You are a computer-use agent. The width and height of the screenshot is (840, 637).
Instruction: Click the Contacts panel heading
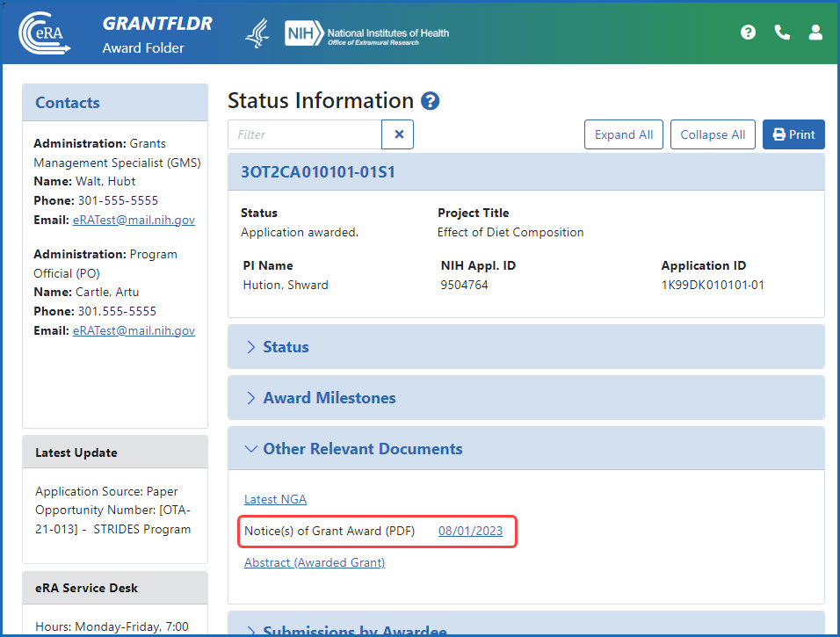tap(68, 102)
